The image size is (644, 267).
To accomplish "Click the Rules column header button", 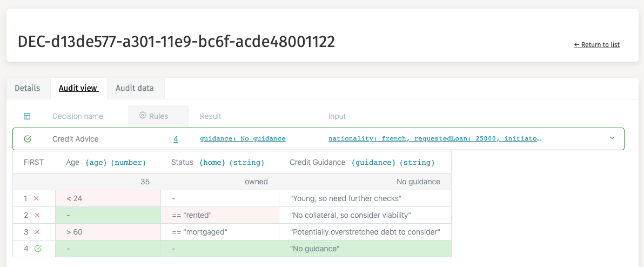I will [x=158, y=116].
